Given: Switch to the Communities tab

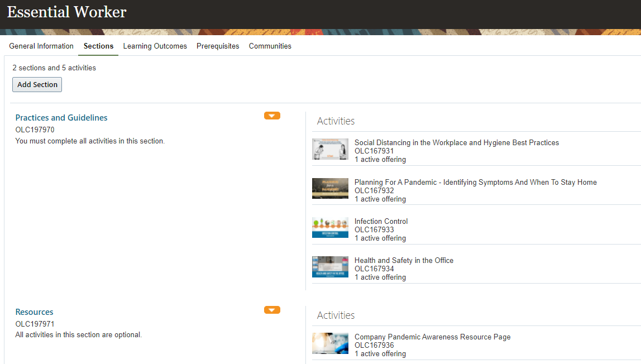Looking at the screenshot, I should [270, 46].
